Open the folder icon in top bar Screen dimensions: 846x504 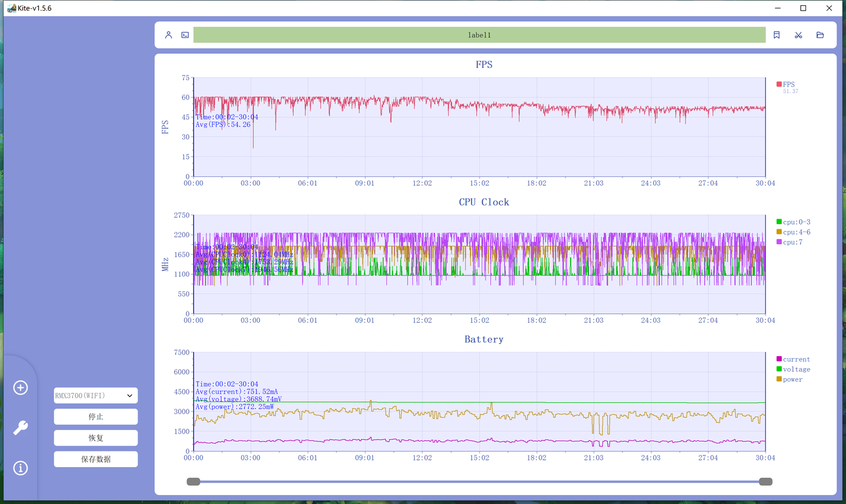pyautogui.click(x=820, y=35)
